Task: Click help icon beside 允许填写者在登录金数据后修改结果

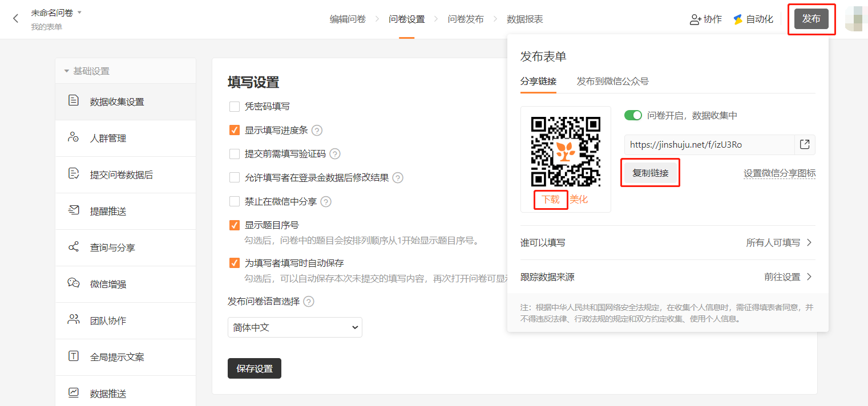Action: 398,178
